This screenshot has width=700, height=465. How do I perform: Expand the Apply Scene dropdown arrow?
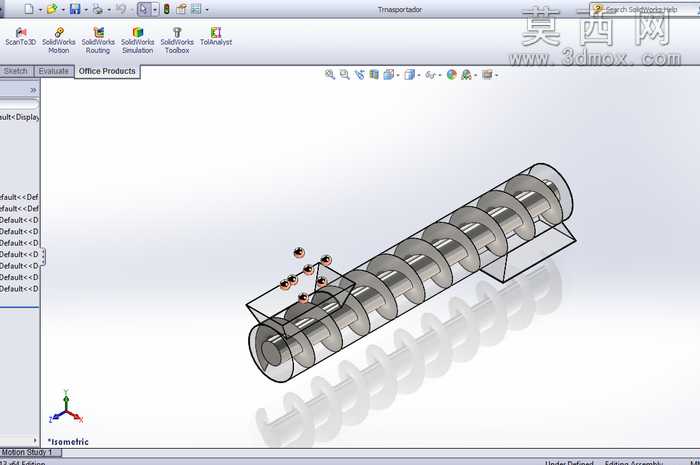click(475, 75)
